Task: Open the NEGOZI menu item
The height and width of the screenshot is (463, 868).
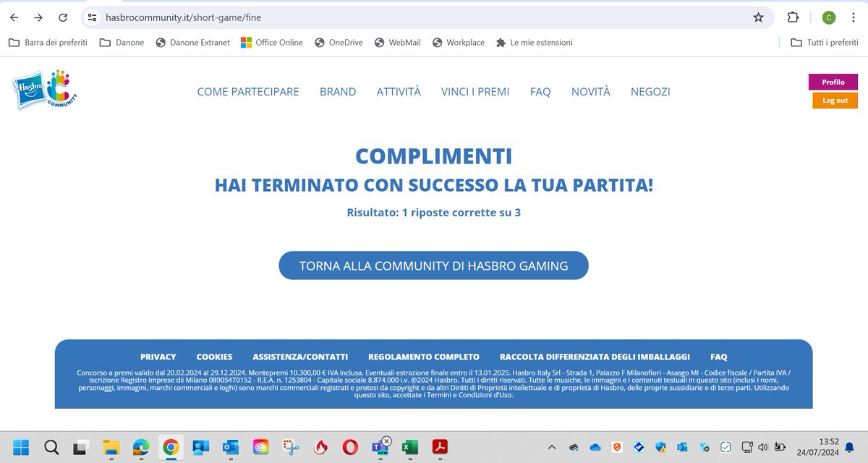Action: (650, 92)
